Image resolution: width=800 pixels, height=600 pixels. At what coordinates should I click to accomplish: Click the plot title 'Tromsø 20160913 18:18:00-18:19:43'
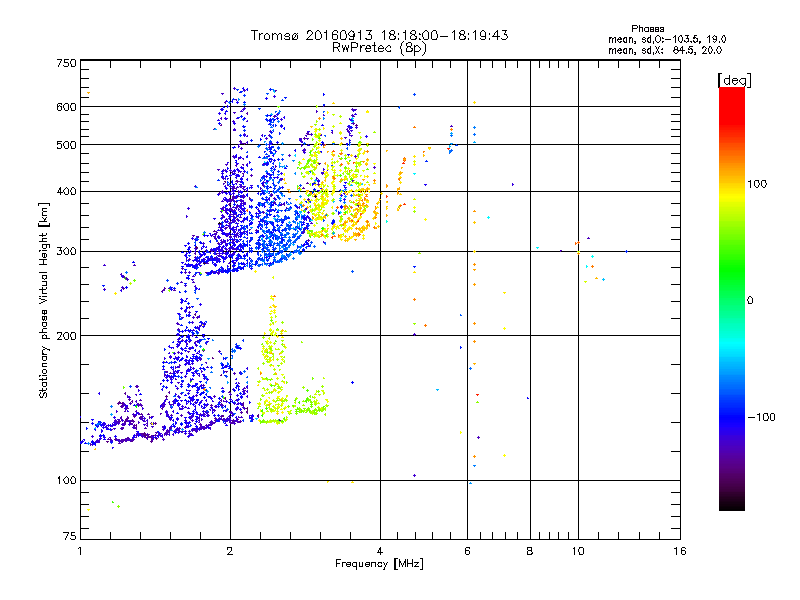pyautogui.click(x=379, y=35)
